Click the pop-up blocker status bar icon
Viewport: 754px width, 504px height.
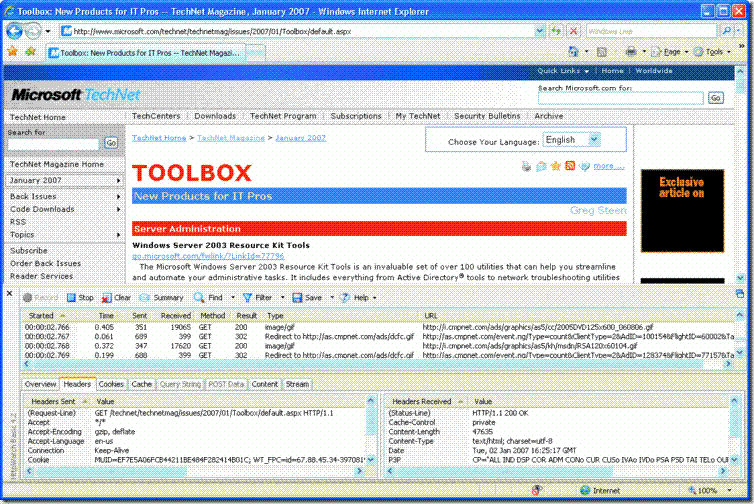[537, 490]
